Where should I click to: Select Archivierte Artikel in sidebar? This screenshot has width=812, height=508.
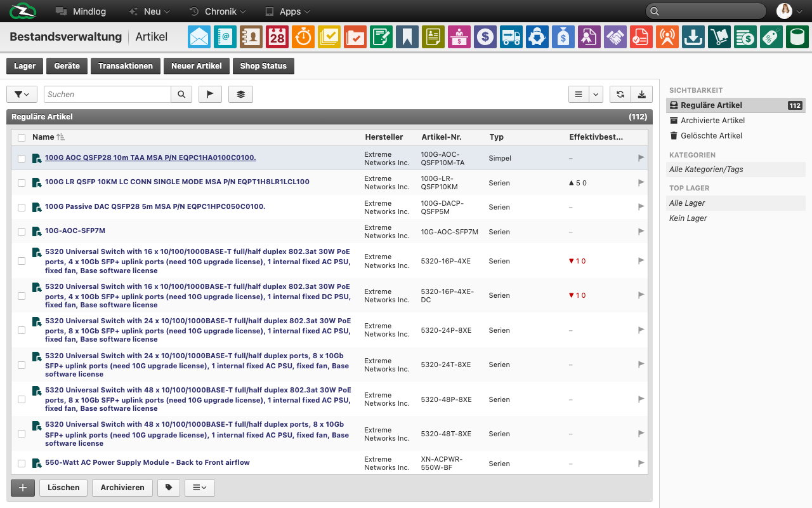(712, 121)
